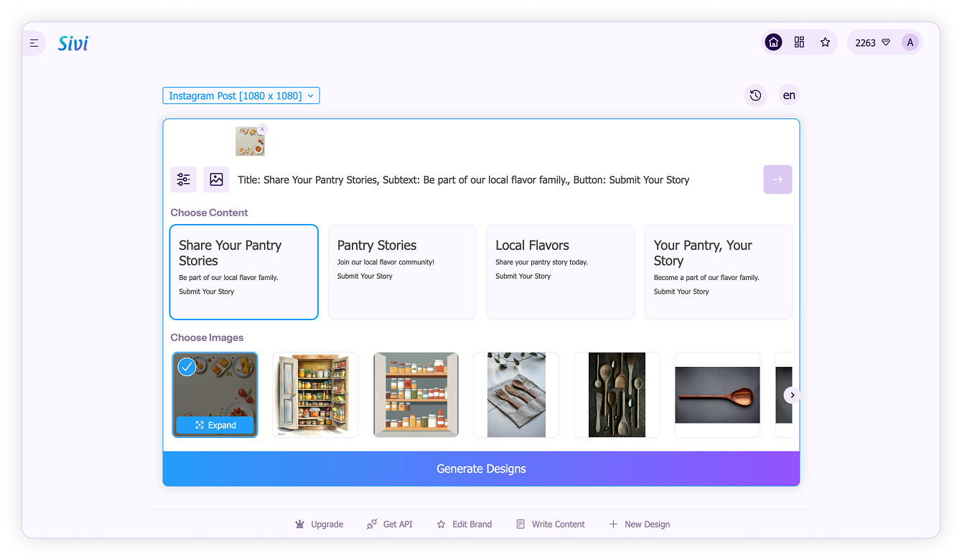Click into the prompt text field
The height and width of the screenshot is (560, 962).
[x=495, y=180]
